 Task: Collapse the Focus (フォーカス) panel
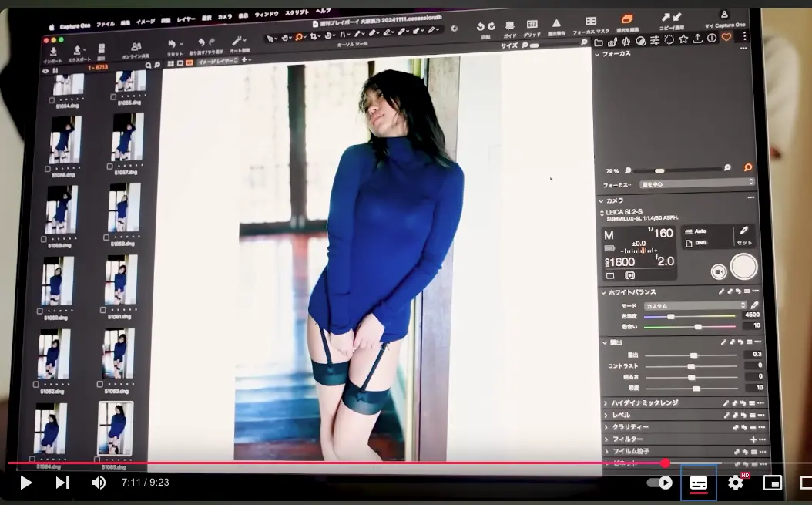click(598, 54)
